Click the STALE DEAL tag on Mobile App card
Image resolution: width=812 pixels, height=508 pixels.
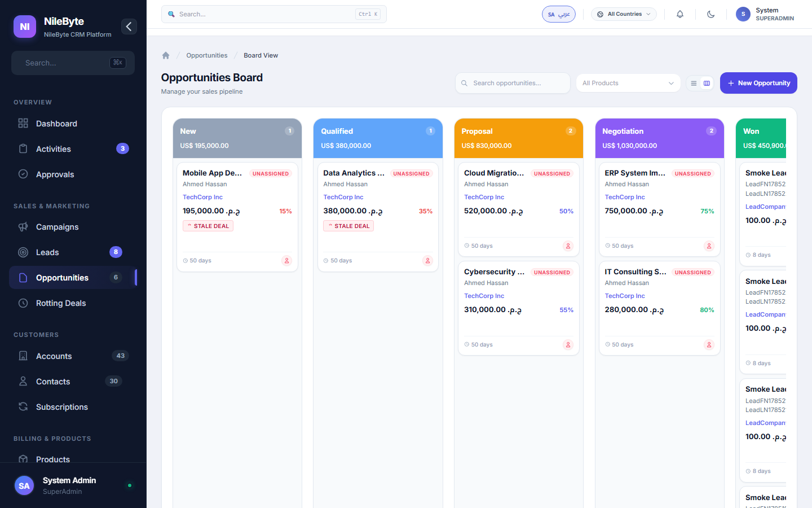208,226
